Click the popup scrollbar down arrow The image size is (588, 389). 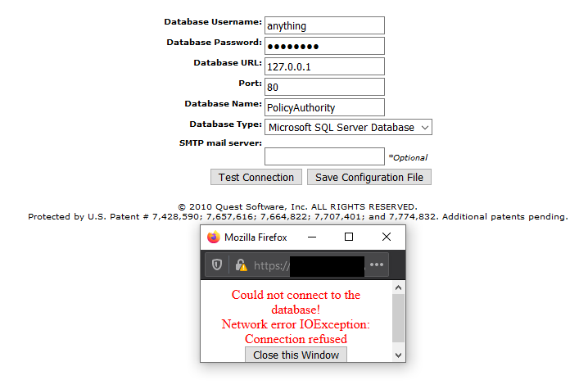click(398, 355)
